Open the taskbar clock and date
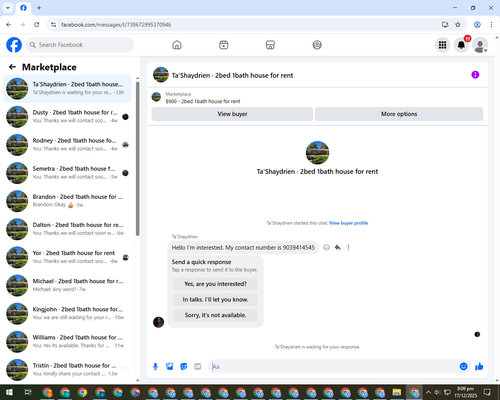Viewport: 500px width, 400px height. click(x=465, y=392)
